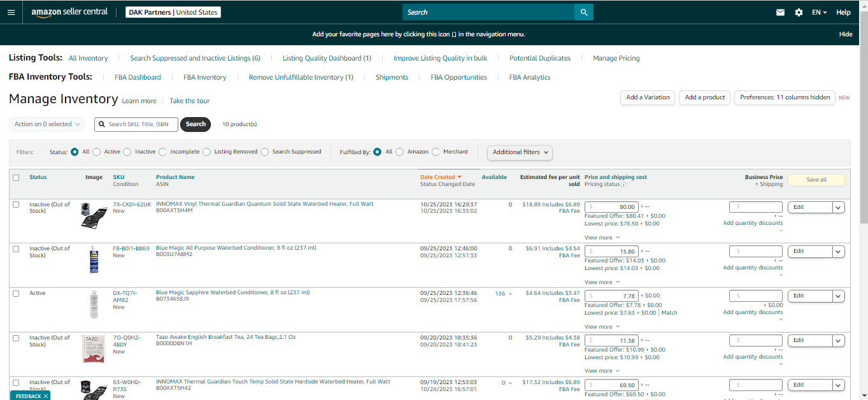This screenshot has width=868, height=400.
Task: Go to the Shipments tool
Action: [x=392, y=77]
